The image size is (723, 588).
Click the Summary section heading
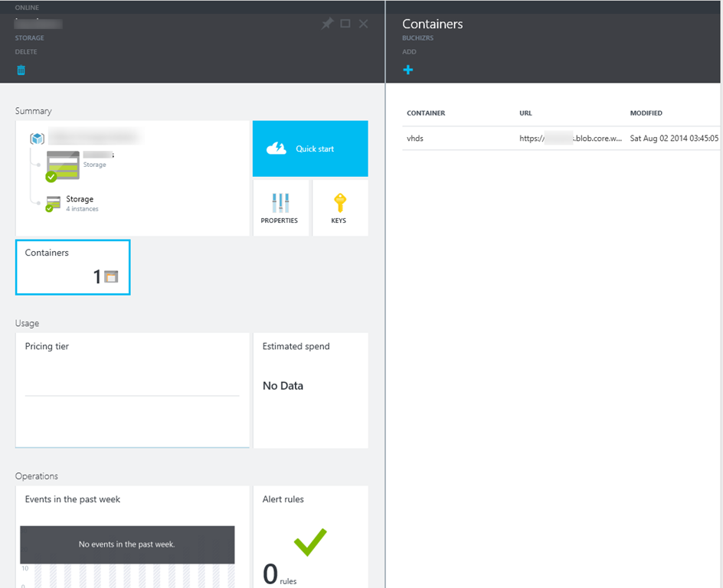[x=33, y=111]
